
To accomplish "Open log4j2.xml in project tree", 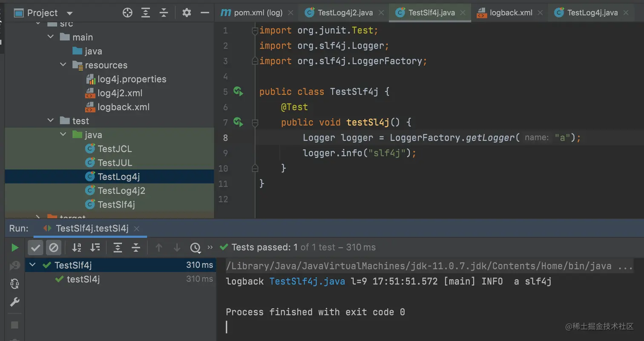I will click(x=114, y=93).
